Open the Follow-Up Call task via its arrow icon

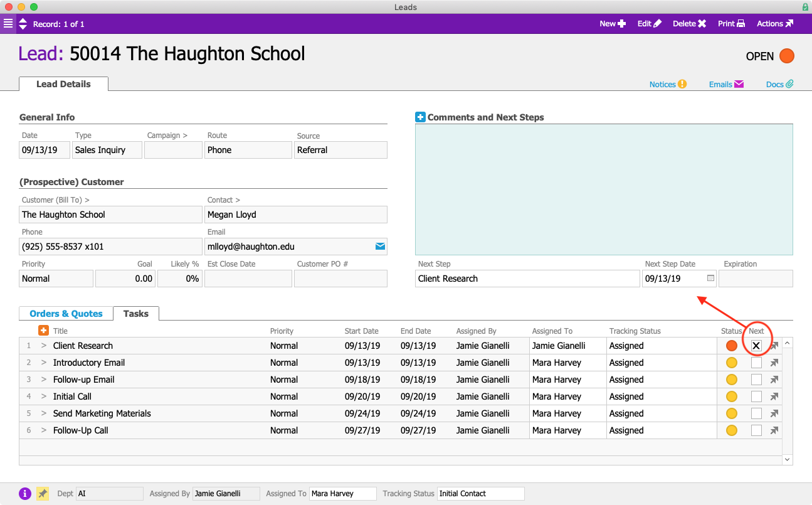(x=774, y=430)
